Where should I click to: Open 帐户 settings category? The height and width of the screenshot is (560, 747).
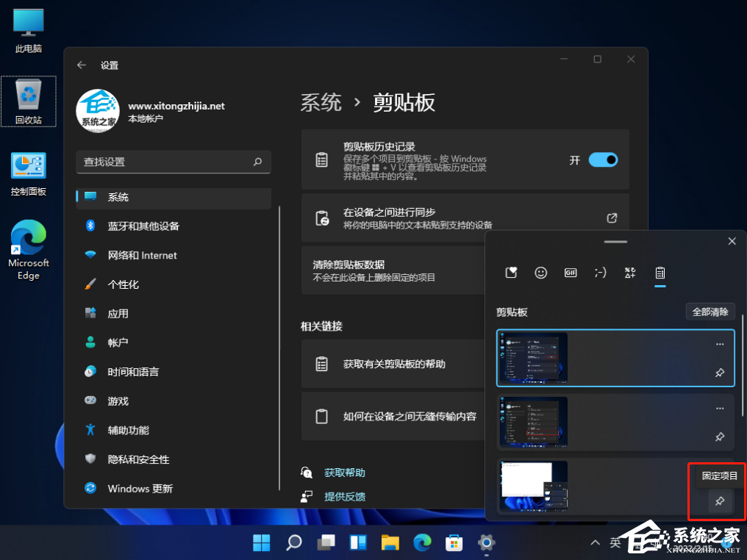174,342
